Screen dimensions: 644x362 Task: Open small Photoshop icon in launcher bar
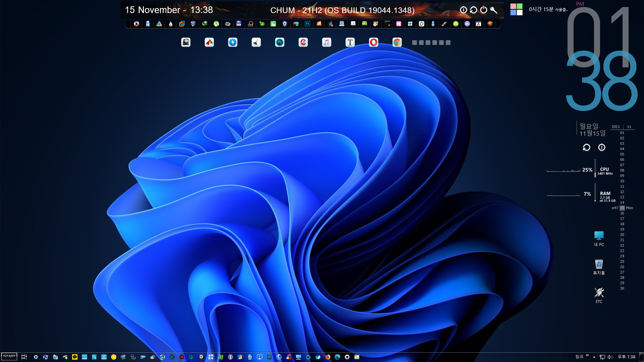coord(308,24)
